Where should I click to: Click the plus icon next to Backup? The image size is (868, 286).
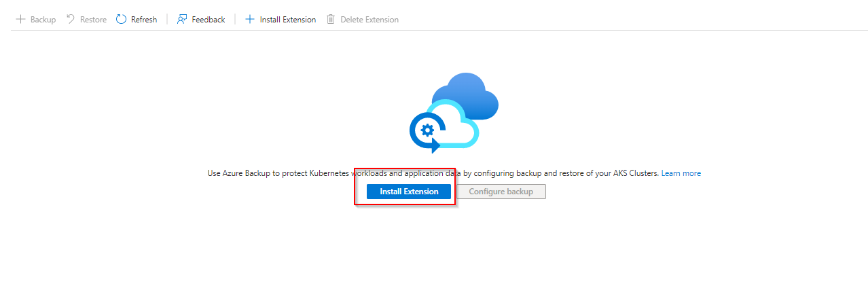coord(20,20)
